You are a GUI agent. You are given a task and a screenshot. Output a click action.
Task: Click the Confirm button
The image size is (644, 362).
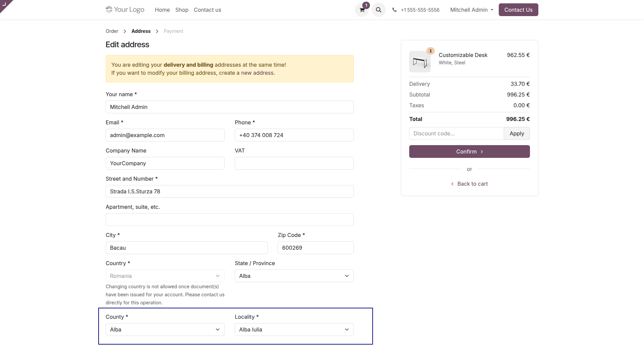pos(470,152)
